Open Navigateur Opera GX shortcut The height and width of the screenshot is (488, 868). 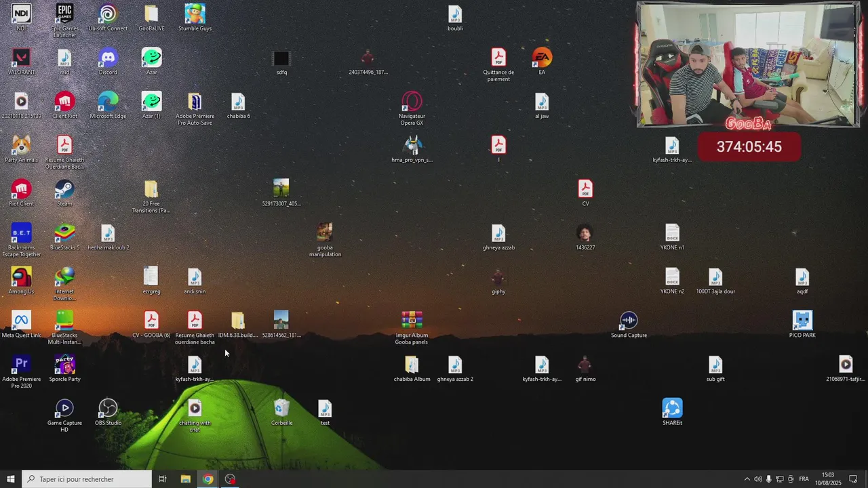click(412, 102)
